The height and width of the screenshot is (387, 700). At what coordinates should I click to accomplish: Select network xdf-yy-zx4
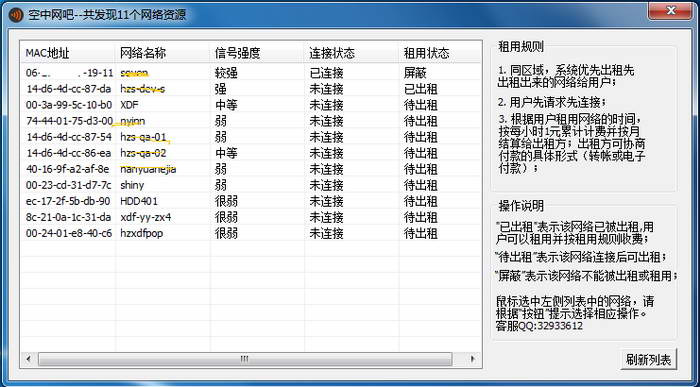(x=146, y=217)
